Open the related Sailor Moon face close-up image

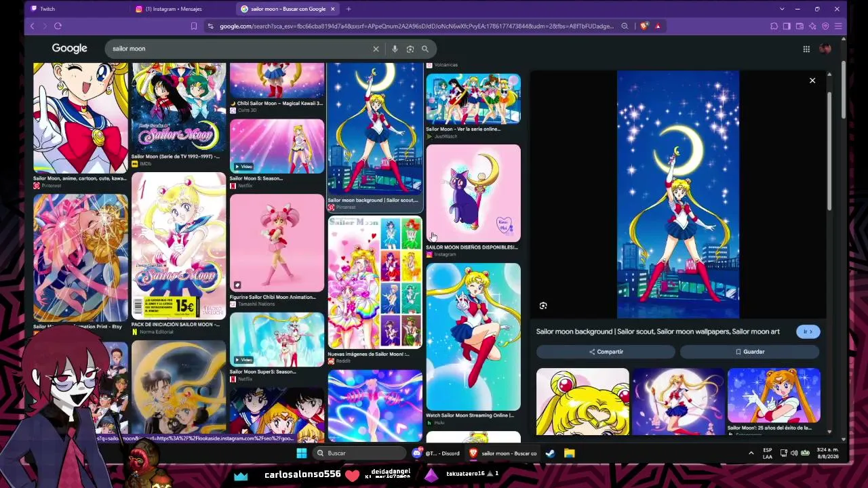583,401
